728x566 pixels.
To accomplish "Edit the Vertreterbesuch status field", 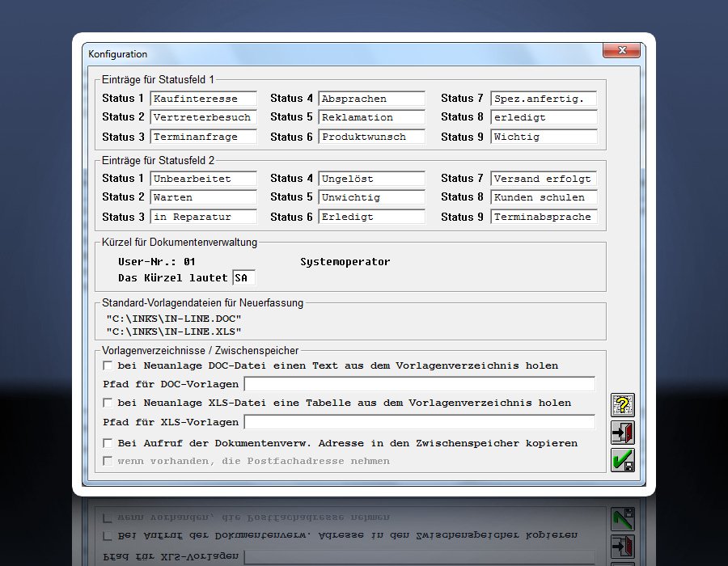I will [203, 117].
